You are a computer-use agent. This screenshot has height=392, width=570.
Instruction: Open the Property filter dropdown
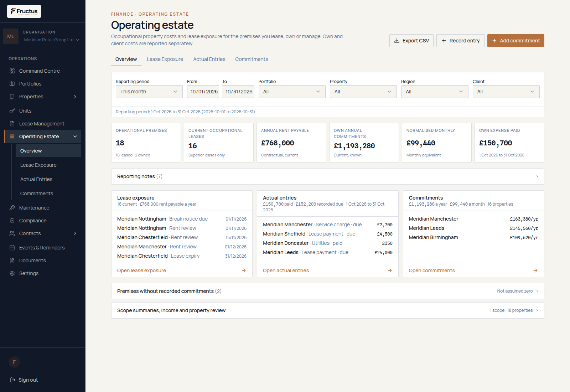click(x=363, y=92)
